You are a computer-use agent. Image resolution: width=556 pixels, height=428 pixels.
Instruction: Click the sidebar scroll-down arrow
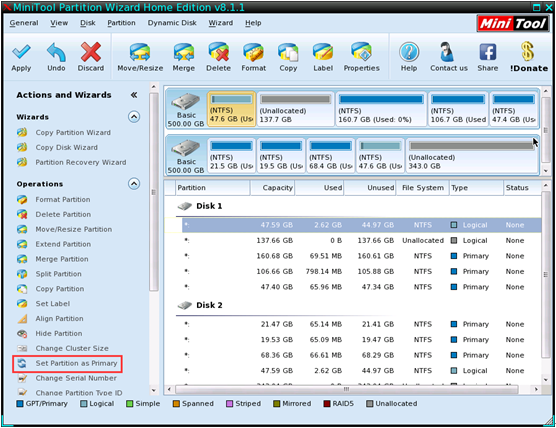(154, 390)
